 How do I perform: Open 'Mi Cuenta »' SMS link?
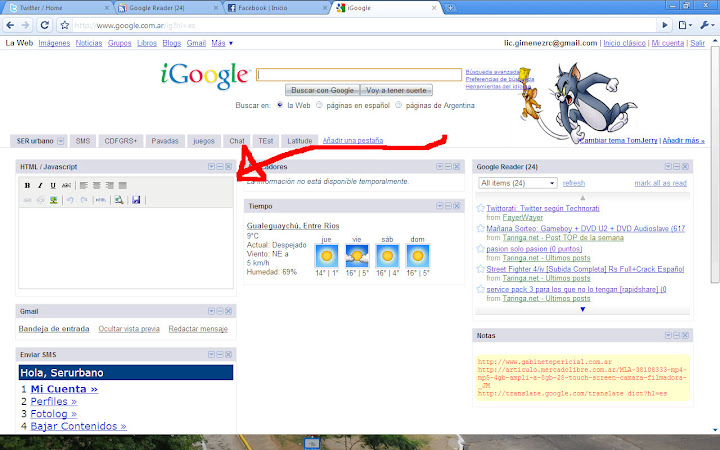tap(64, 389)
